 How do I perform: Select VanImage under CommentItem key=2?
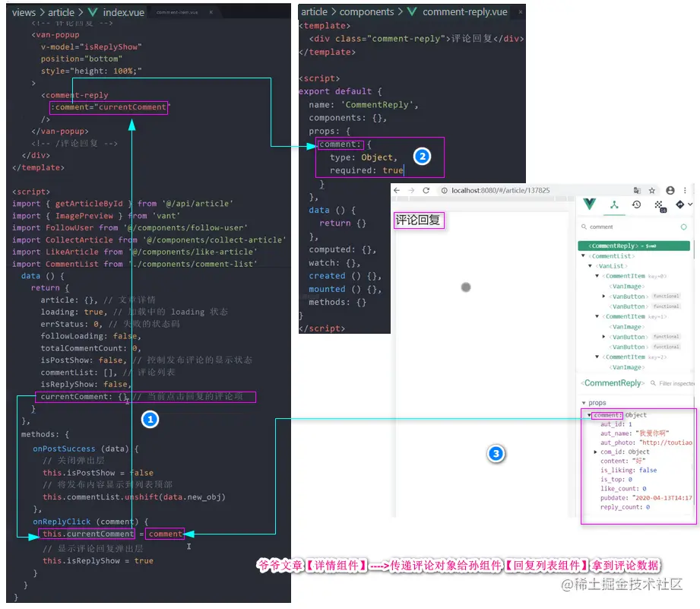click(x=627, y=367)
